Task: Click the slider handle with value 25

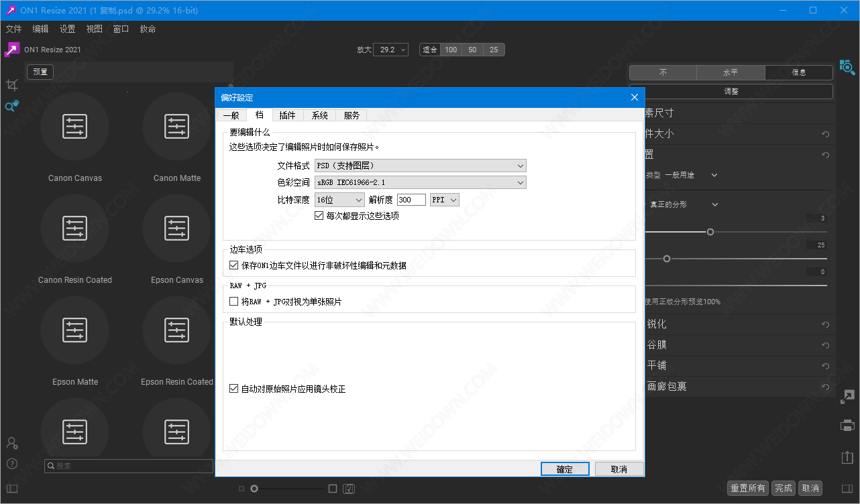Action: click(667, 259)
